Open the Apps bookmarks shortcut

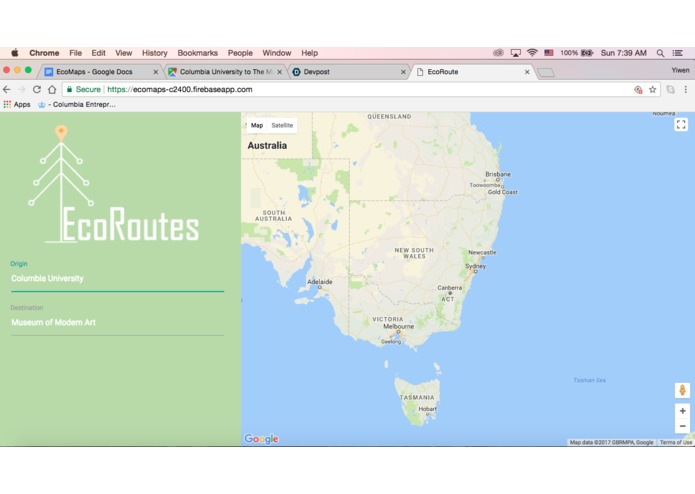coord(17,105)
